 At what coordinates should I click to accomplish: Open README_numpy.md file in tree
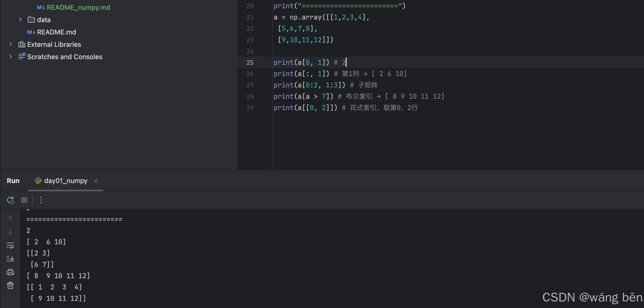click(x=78, y=7)
